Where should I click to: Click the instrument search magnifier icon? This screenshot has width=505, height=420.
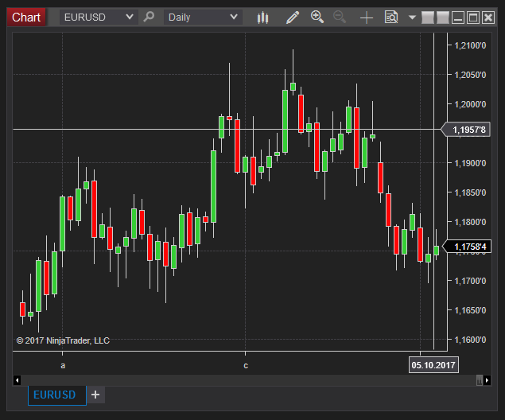coord(149,17)
